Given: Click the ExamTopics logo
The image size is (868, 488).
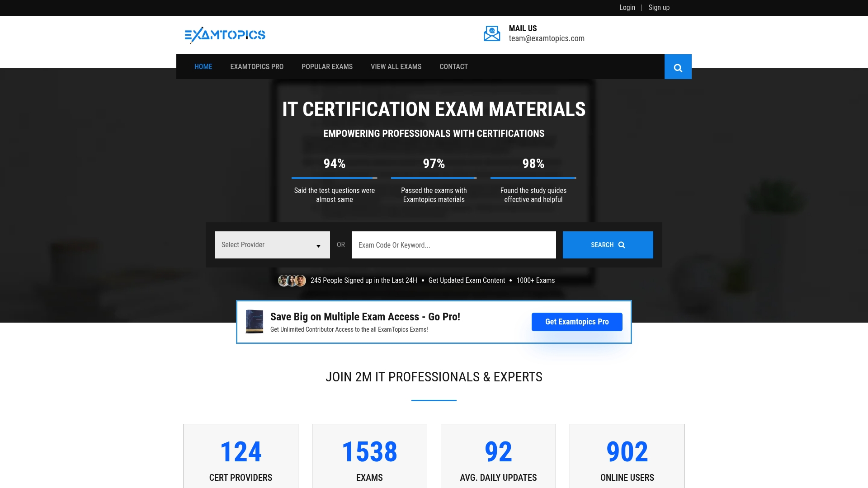Looking at the screenshot, I should 225,35.
